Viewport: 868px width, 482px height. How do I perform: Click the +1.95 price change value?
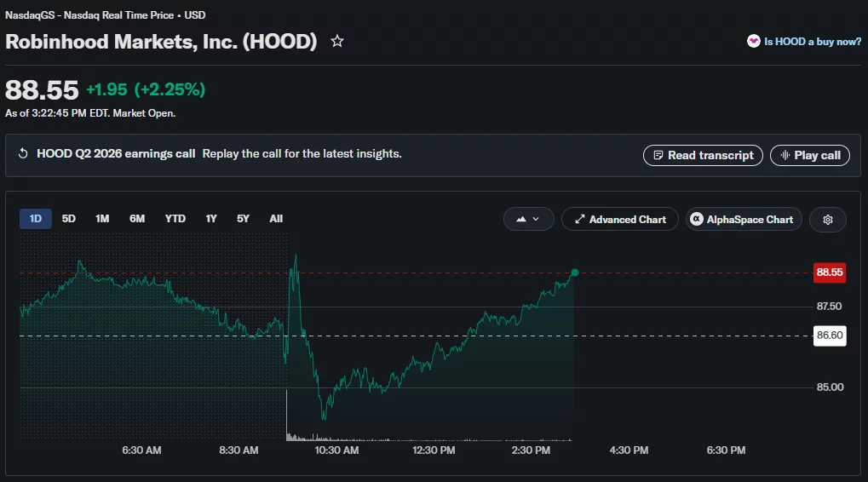pos(106,89)
